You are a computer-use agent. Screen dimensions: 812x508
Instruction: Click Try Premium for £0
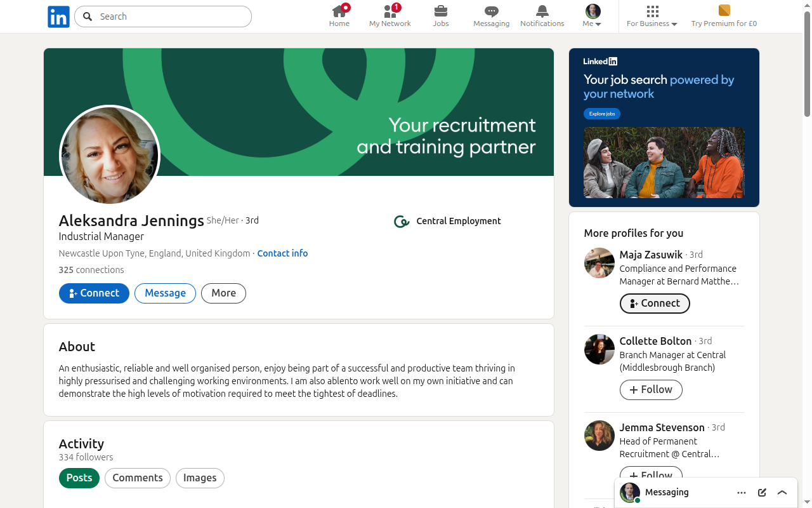pyautogui.click(x=724, y=17)
